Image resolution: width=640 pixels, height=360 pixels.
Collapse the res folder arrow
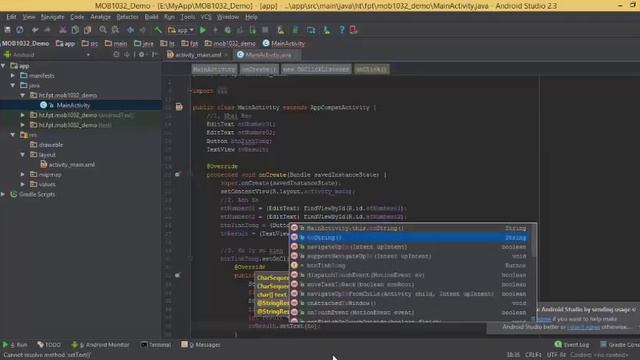pos(13,135)
